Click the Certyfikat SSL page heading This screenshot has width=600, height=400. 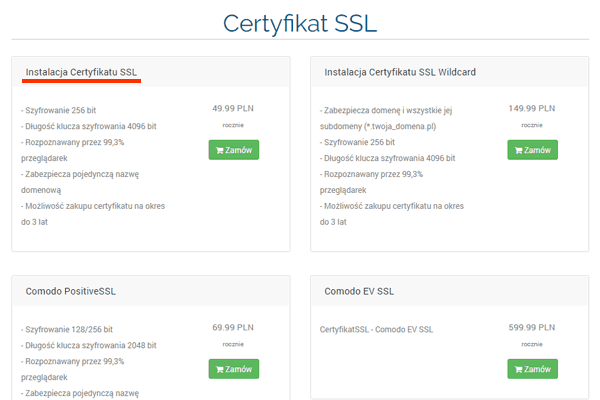(300, 23)
